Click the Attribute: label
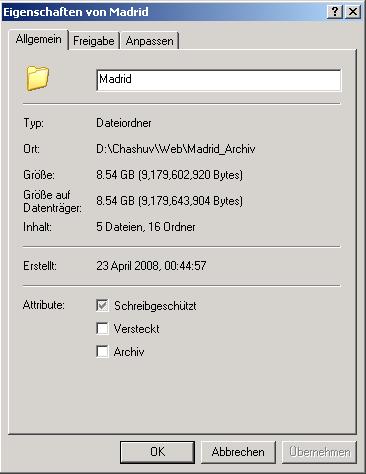366x474 pixels. click(44, 305)
